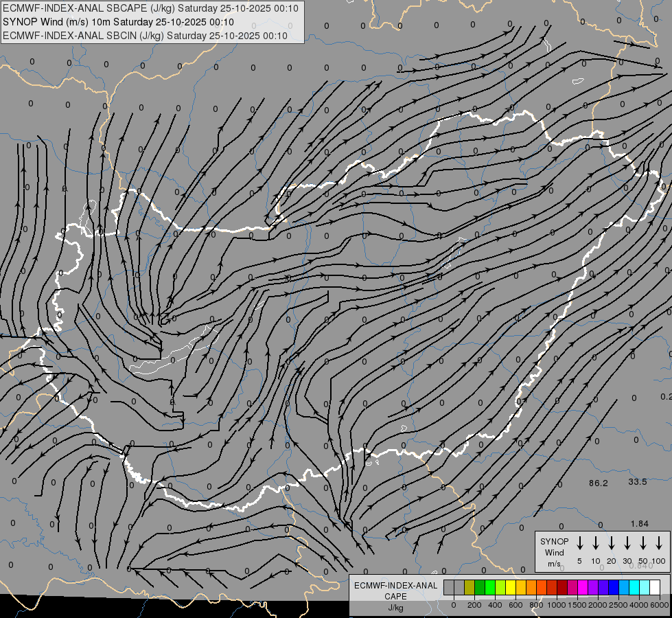Click the 'CAPE' label in bottom legend
The height and width of the screenshot is (618, 672).
point(395,597)
